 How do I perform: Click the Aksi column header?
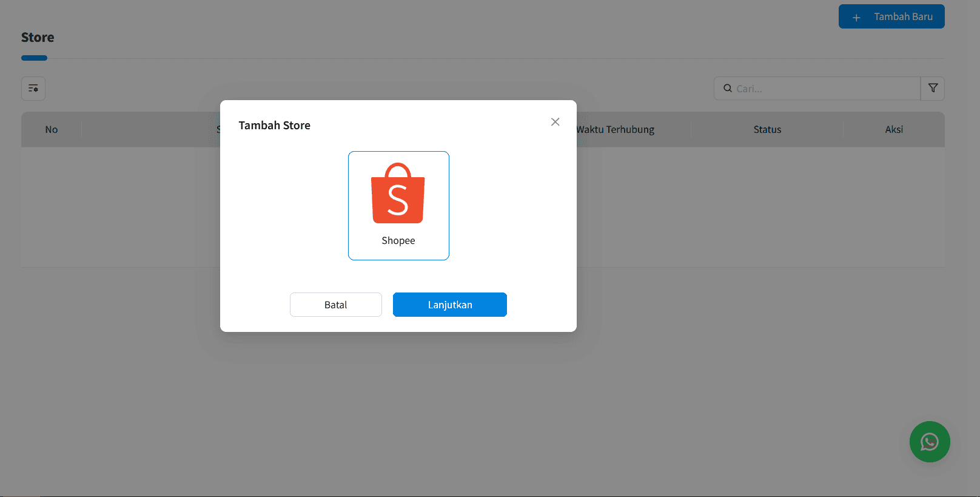point(893,130)
